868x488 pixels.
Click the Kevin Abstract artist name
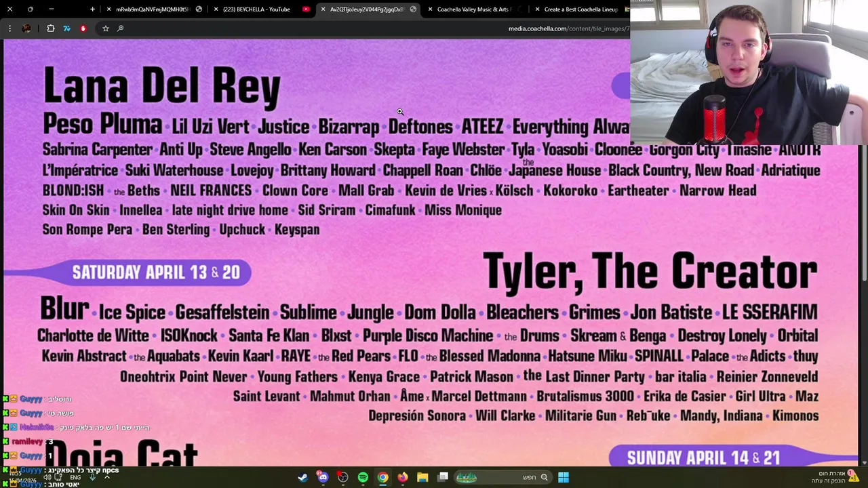[84, 356]
